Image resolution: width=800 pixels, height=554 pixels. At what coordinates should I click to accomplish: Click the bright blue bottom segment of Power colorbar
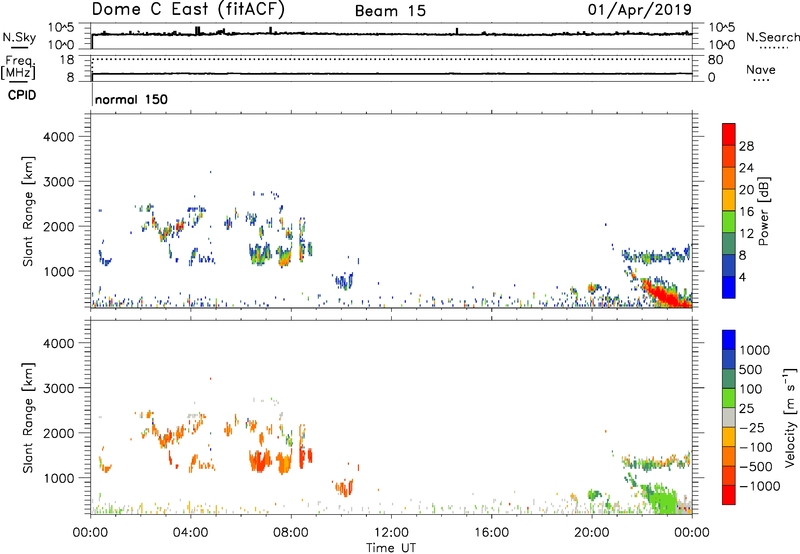pyautogui.click(x=729, y=287)
